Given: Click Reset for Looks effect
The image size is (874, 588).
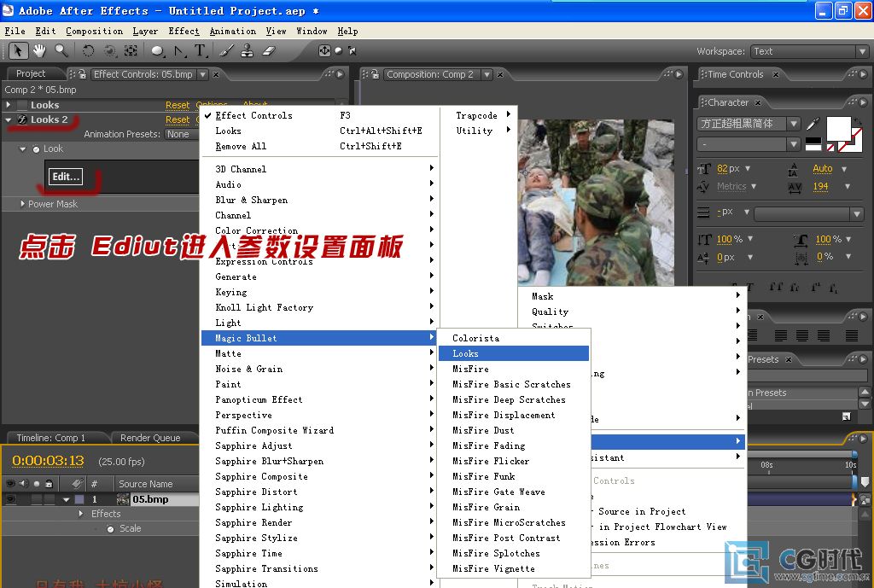Looking at the screenshot, I should click(x=178, y=105).
